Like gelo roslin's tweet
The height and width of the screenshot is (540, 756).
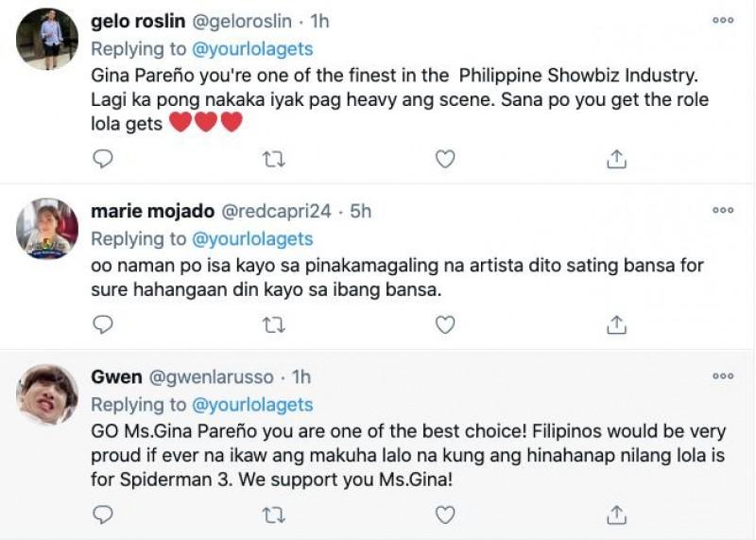445,160
